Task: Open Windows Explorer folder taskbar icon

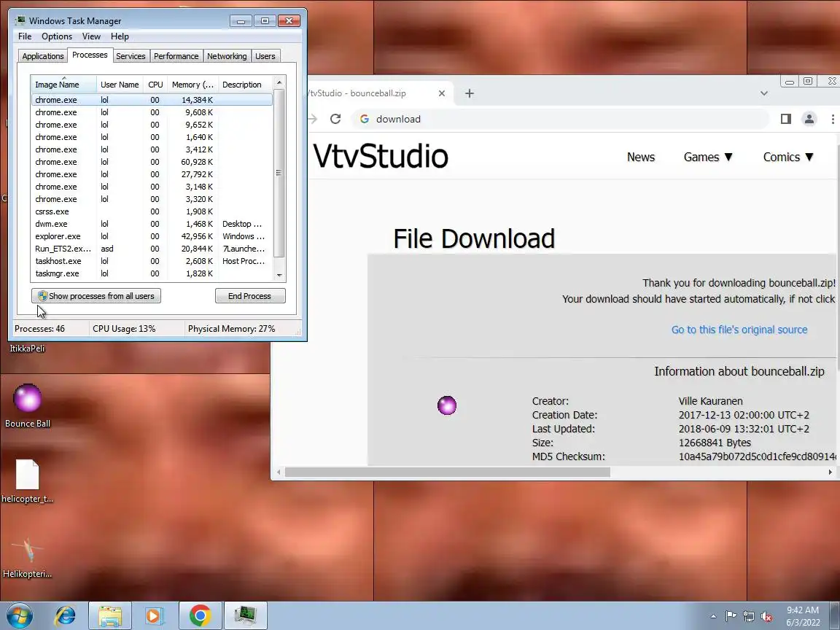Action: [x=110, y=615]
